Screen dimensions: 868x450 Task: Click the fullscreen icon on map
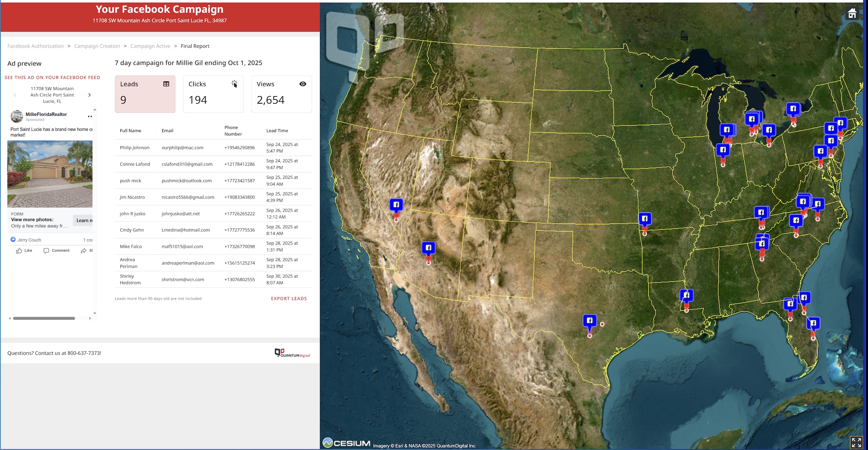(856, 443)
